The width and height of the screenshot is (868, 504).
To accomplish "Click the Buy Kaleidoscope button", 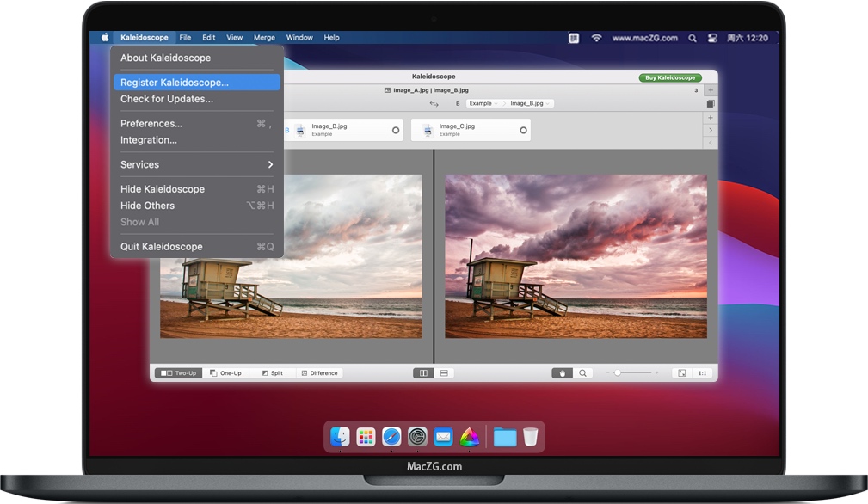I will tap(670, 78).
